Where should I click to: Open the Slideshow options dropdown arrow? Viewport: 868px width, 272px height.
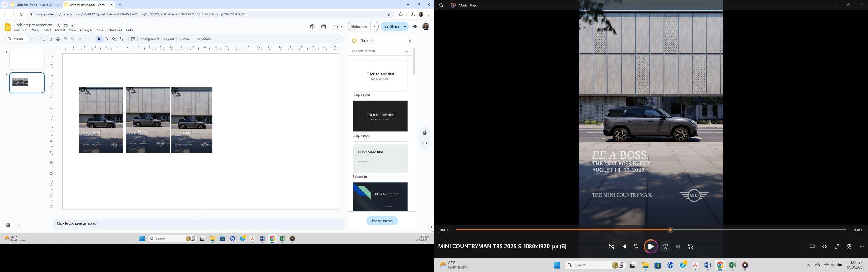tap(375, 26)
